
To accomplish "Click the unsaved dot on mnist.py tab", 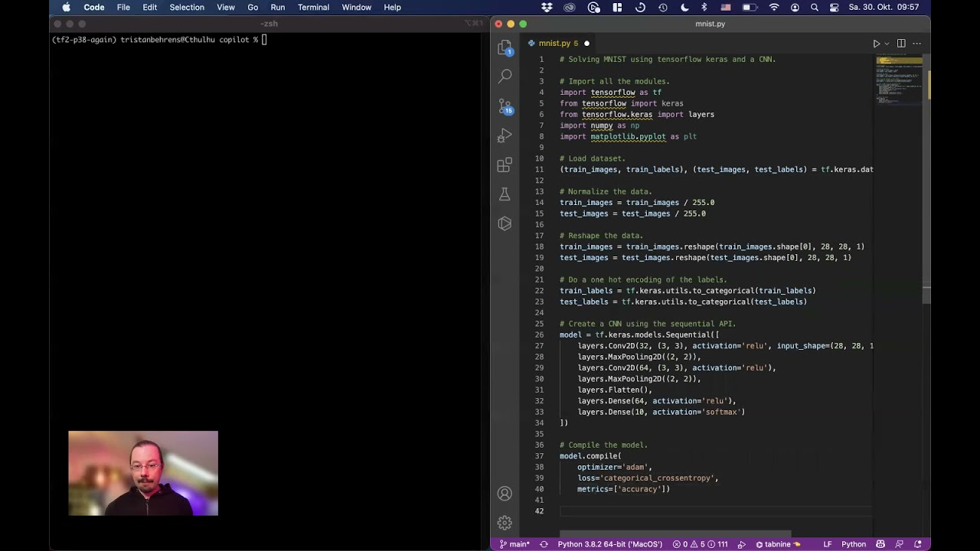I will pyautogui.click(x=586, y=44).
